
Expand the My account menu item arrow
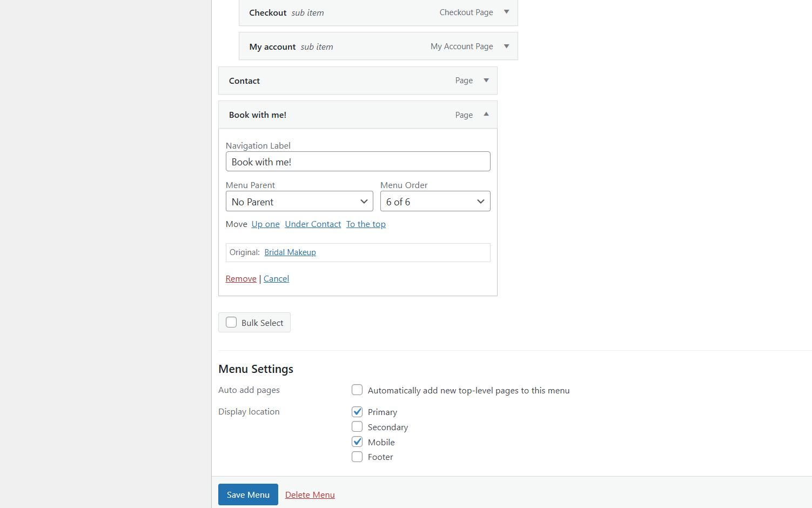pos(506,46)
